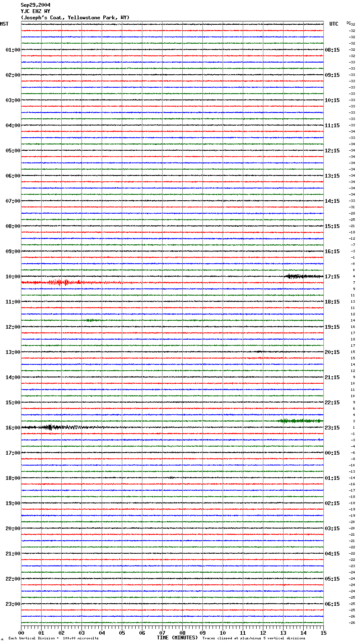Click the DC offset column header
The height and width of the screenshot is (644, 357).
[349, 23]
